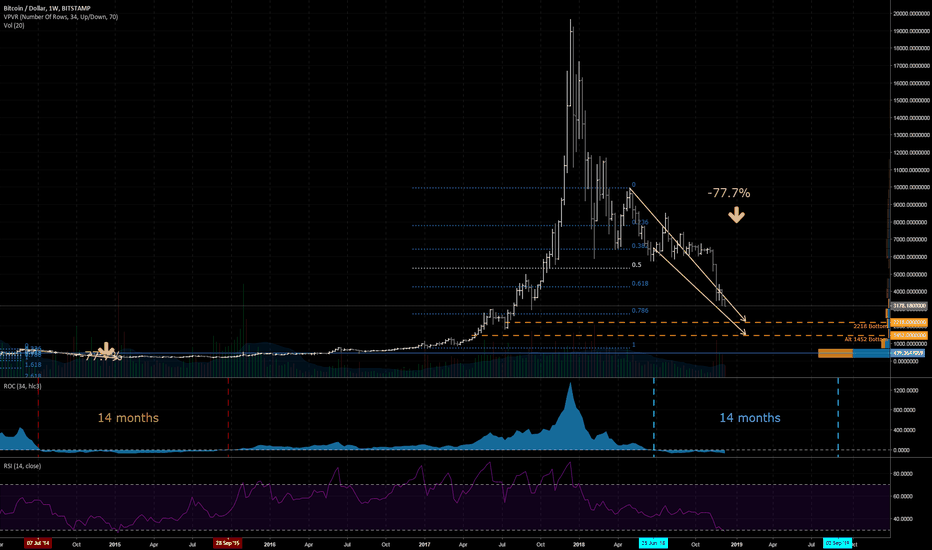Click the orange 2218 price tag on axis
932x550 pixels.
909,323
